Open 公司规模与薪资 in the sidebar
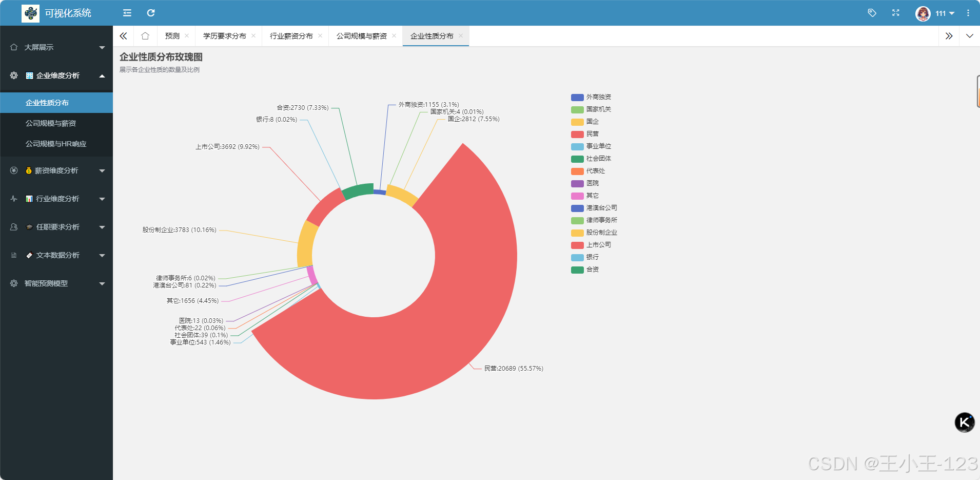The width and height of the screenshot is (980, 480). [56, 123]
